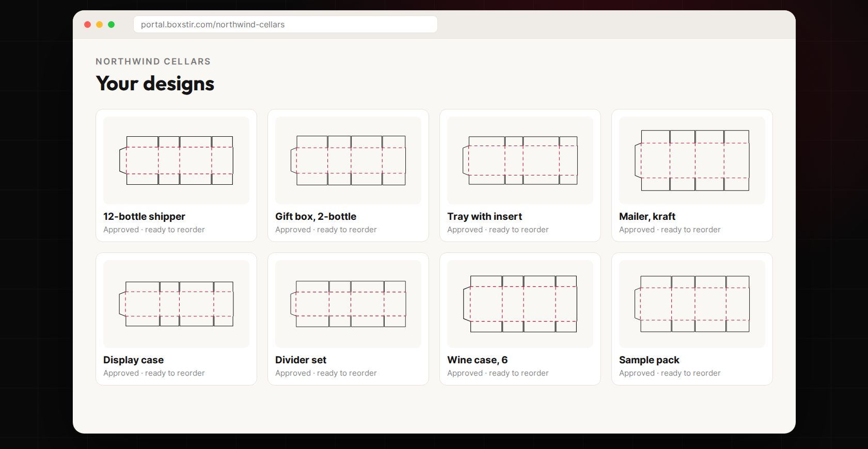Image resolution: width=868 pixels, height=449 pixels.
Task: Open the Sample pack dieline thumbnail
Action: coord(692,304)
